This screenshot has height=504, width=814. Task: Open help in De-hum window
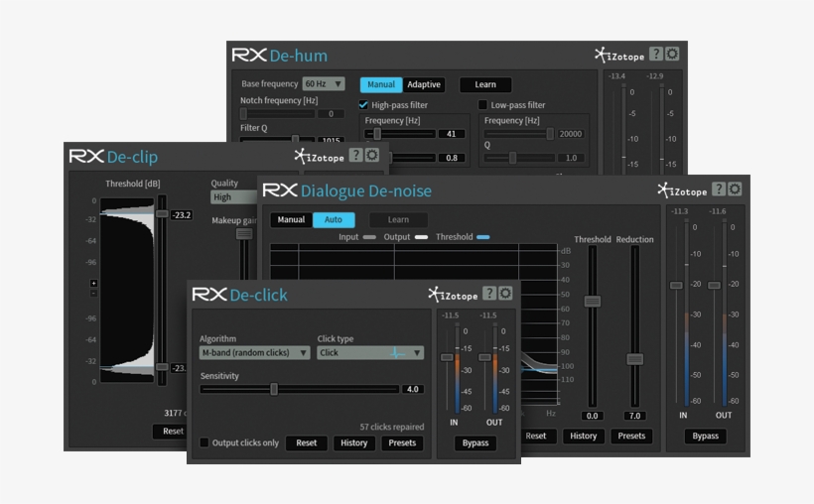[x=656, y=54]
